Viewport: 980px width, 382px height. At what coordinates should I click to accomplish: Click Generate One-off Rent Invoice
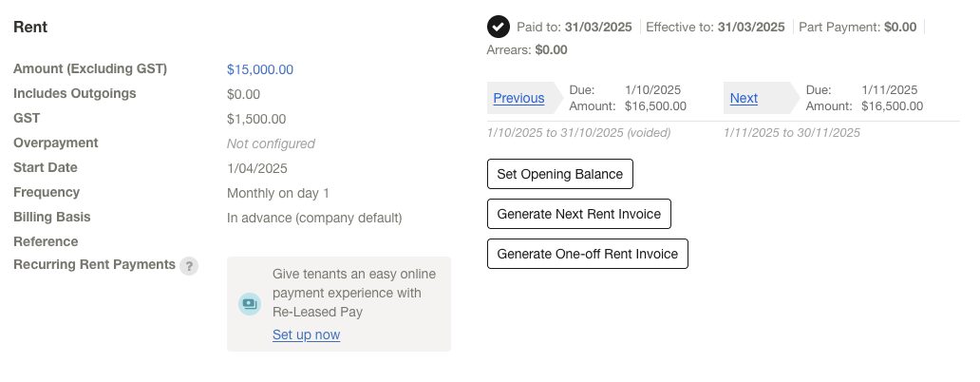click(587, 254)
